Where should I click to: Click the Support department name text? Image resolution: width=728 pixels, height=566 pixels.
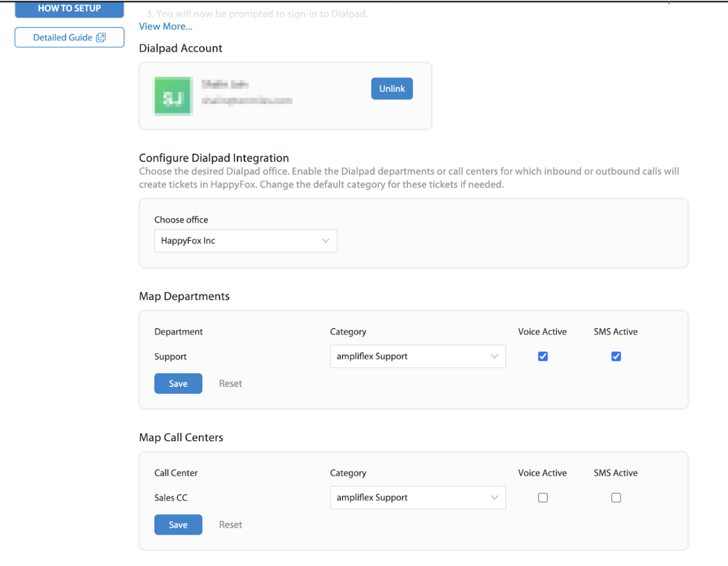(x=171, y=356)
